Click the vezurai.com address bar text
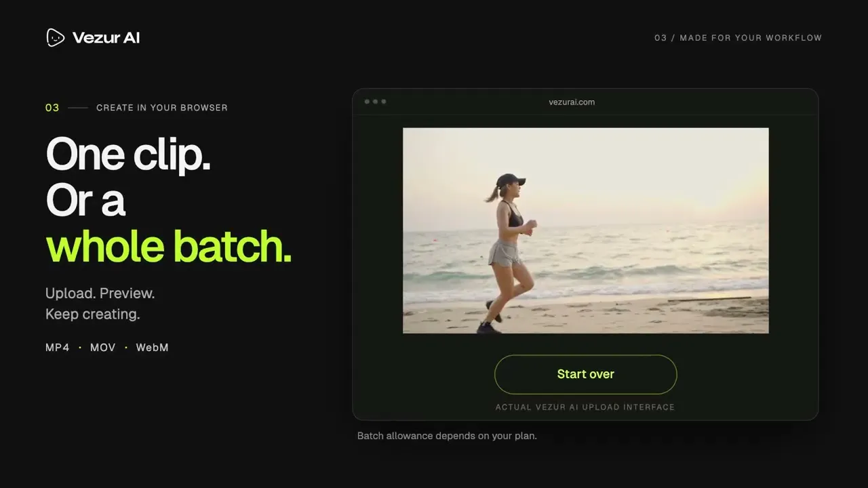868x488 pixels. click(x=572, y=102)
